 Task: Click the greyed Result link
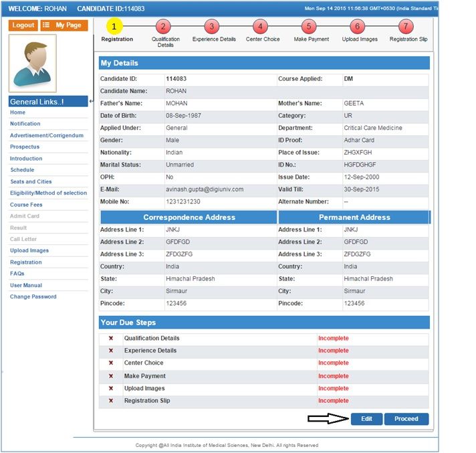tap(18, 228)
